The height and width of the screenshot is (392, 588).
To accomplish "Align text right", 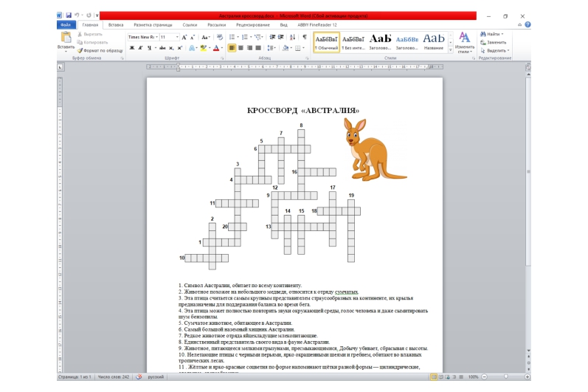I will click(x=249, y=48).
